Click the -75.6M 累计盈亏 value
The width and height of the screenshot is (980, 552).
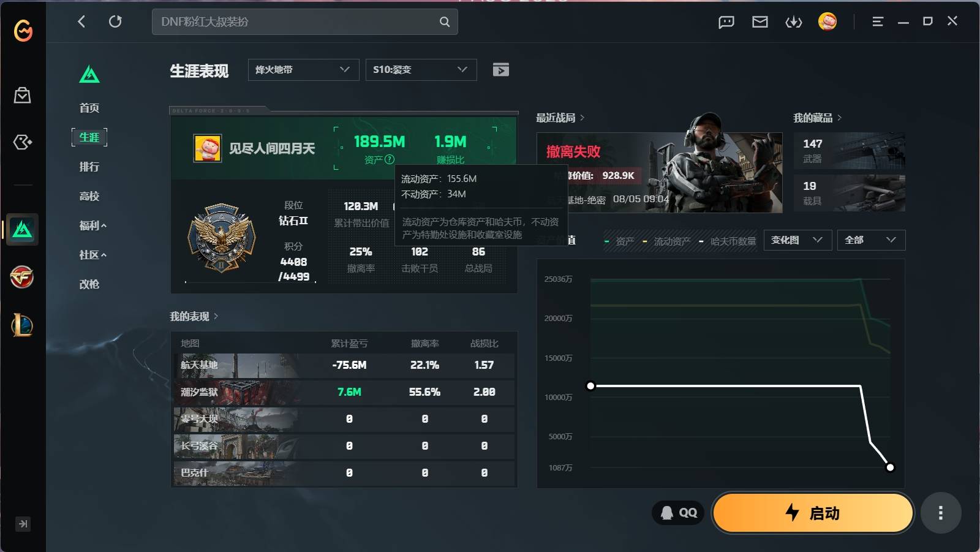349,365
